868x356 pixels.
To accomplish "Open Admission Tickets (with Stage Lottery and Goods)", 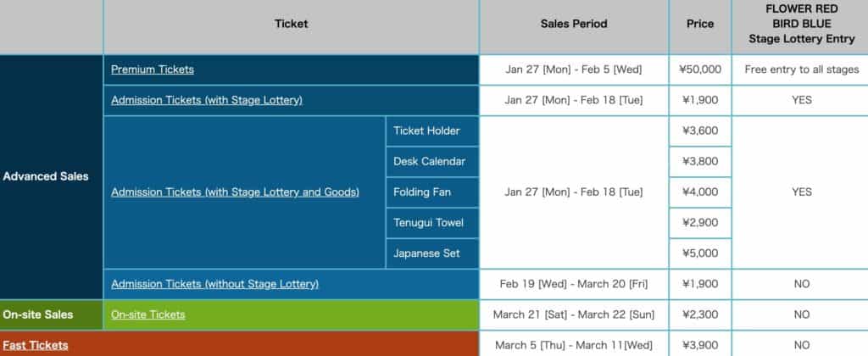I will tap(235, 192).
